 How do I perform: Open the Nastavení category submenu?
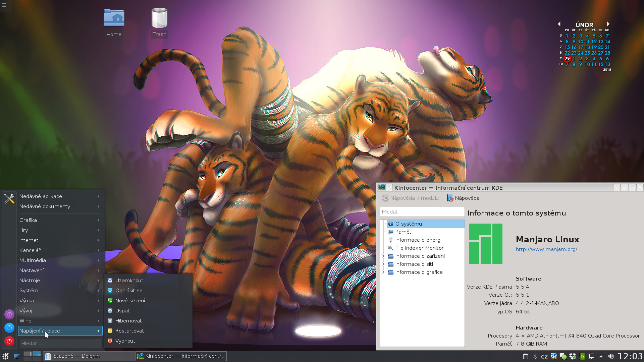click(60, 270)
